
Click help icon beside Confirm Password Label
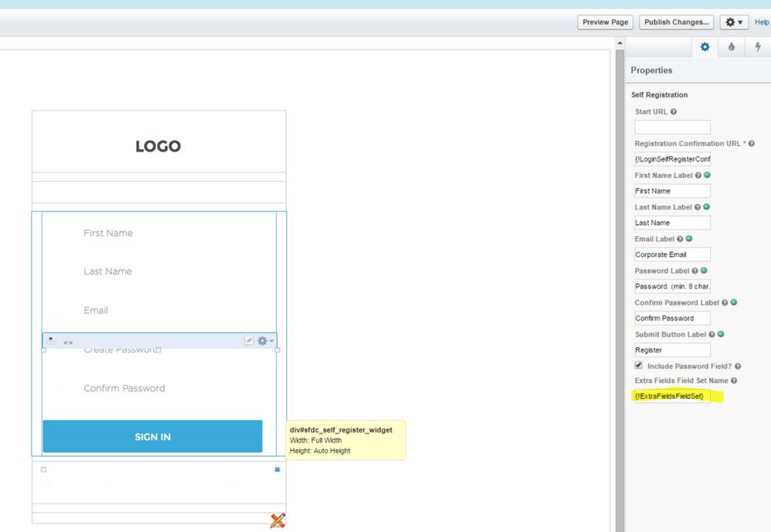[x=725, y=303]
